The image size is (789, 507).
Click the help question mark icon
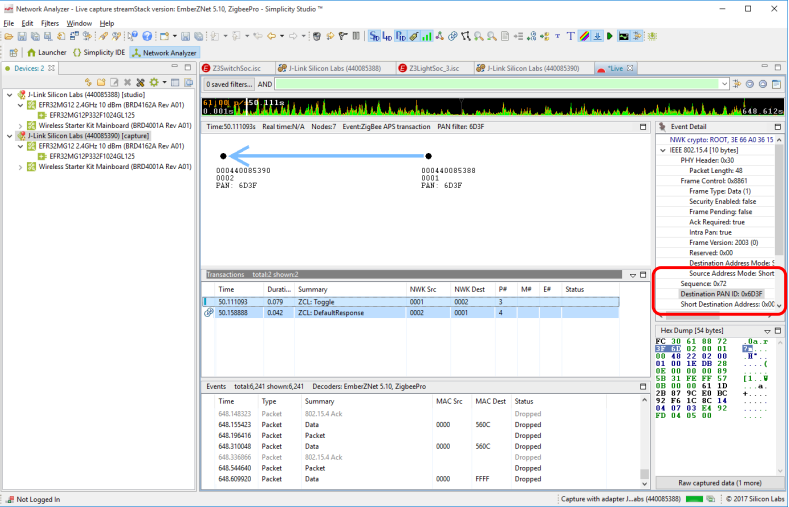[147, 36]
